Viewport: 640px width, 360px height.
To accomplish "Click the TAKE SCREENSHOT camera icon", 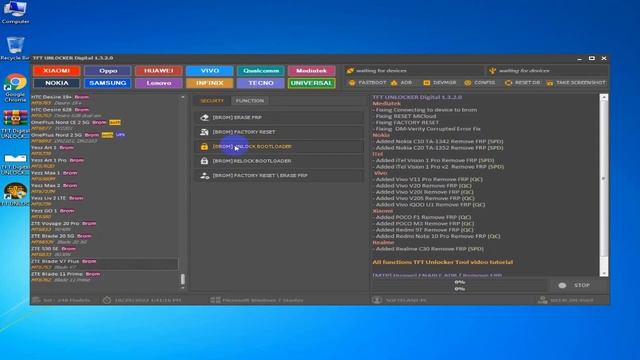I will [550, 83].
